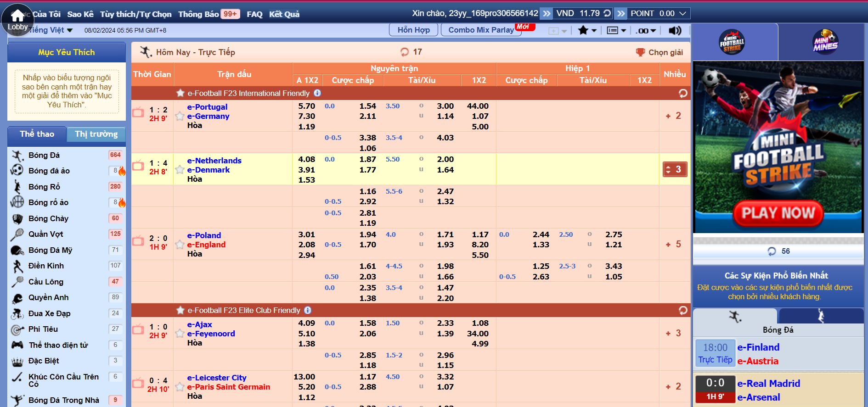Refresh the VND balance

point(607,13)
